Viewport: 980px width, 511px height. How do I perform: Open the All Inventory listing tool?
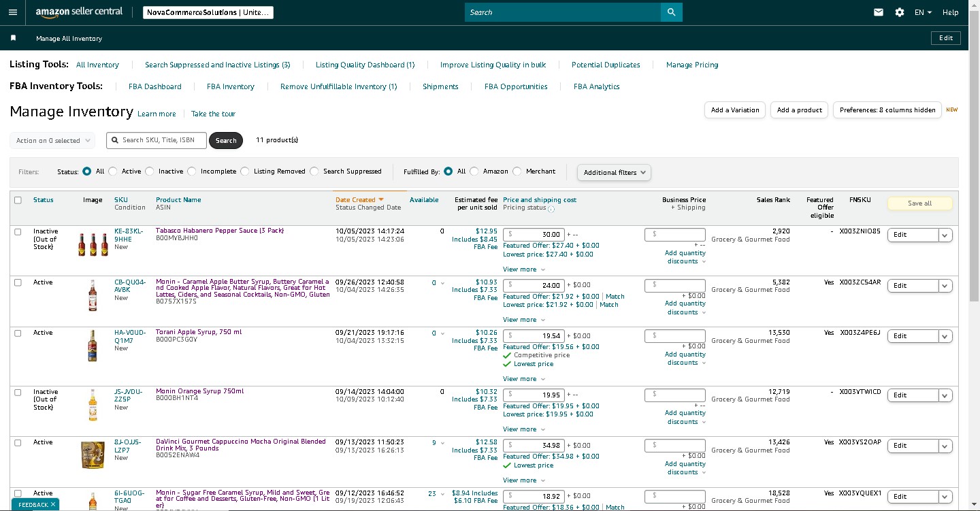pyautogui.click(x=97, y=65)
